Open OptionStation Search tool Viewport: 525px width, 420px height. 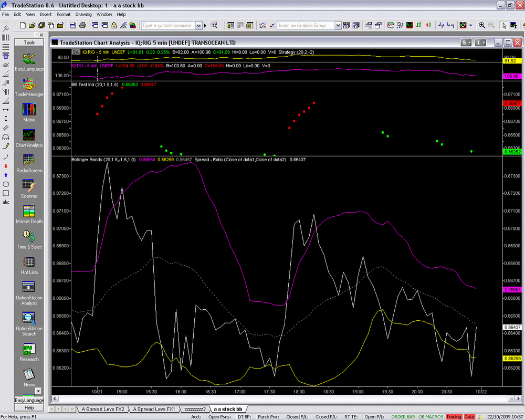(x=29, y=324)
